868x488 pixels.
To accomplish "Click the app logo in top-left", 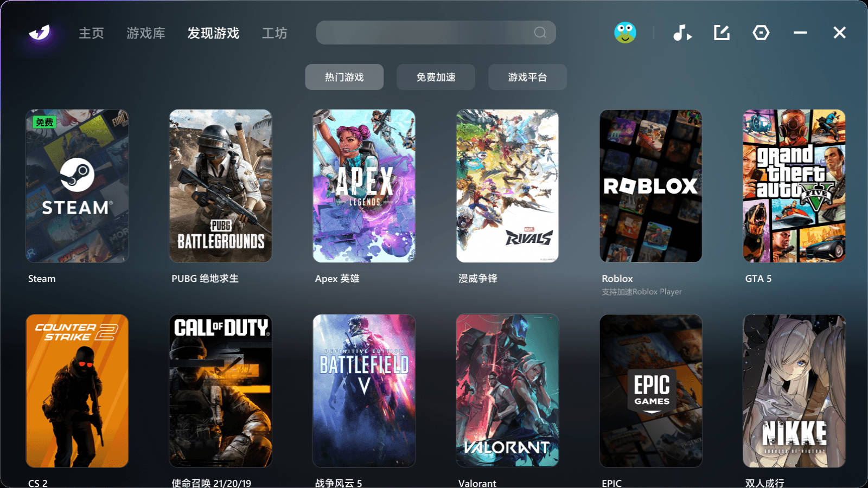I will coord(40,33).
